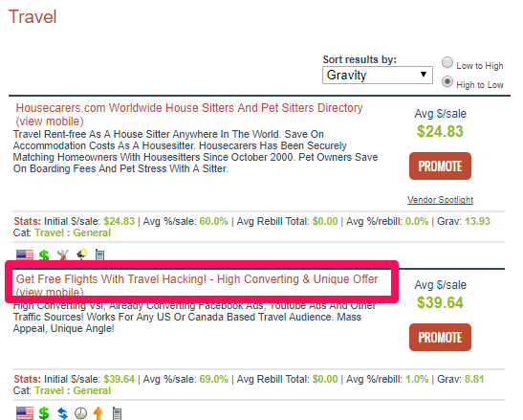Image resolution: width=523 pixels, height=420 pixels.
Task: Click Travel : General category of Housecarers listing
Action: 73,232
